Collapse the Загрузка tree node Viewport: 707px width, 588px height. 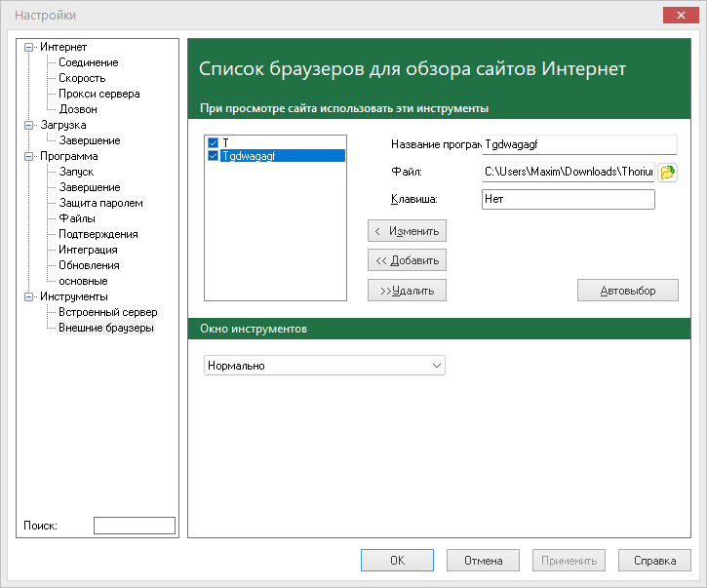[x=29, y=125]
